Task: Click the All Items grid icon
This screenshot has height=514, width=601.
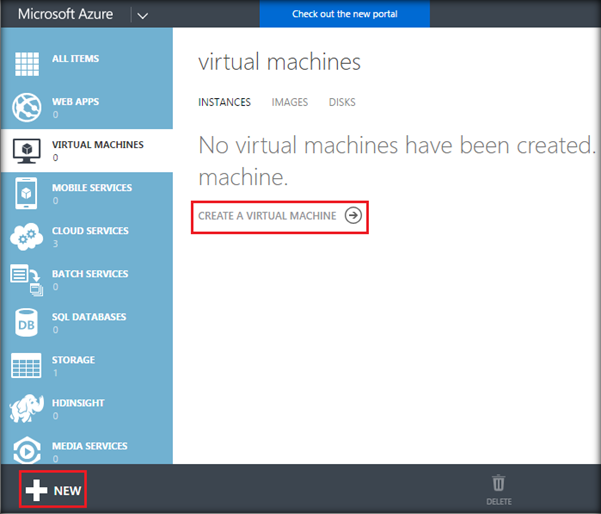Action: coord(27,64)
